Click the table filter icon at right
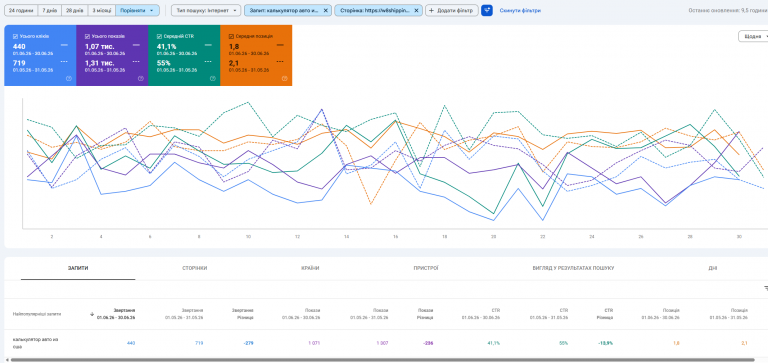Viewport: 768px width, 363px height. click(x=766, y=289)
